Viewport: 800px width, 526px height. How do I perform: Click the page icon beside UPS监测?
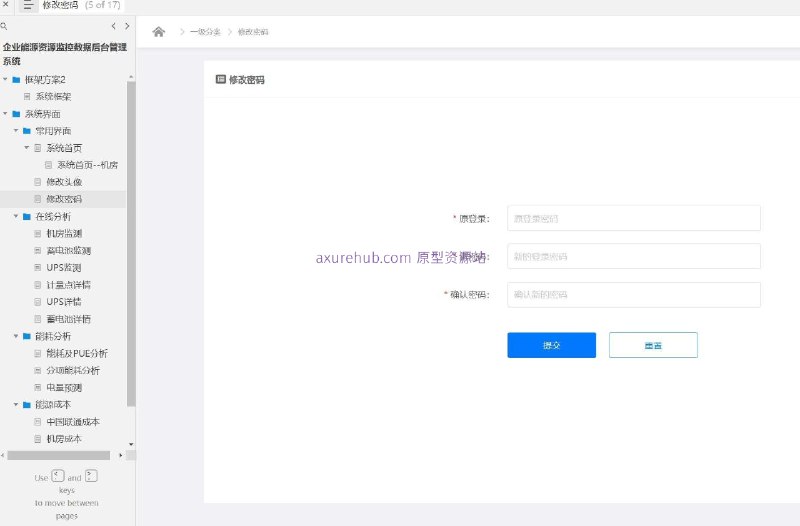click(x=38, y=267)
